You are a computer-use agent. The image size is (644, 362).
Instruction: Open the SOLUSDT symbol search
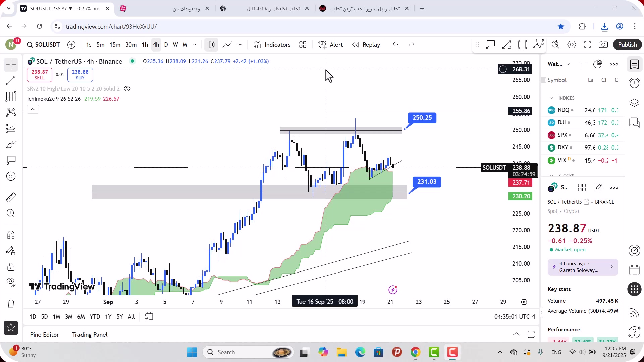click(43, 45)
